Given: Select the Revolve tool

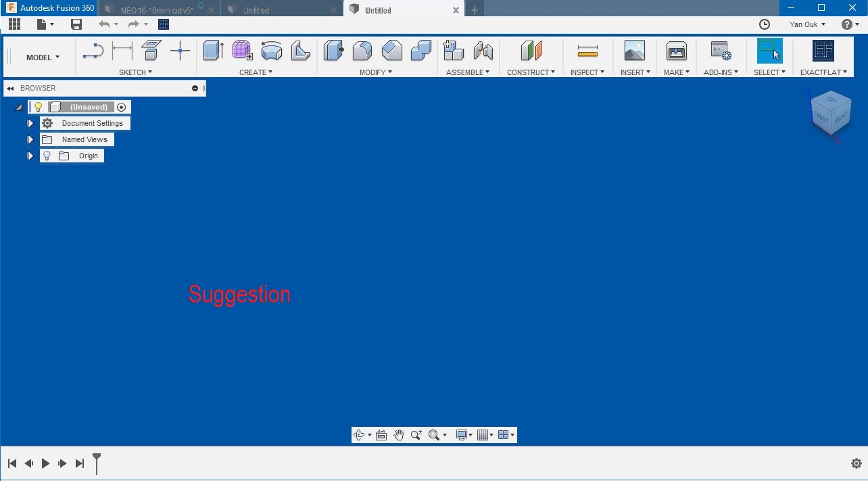Looking at the screenshot, I should (271, 51).
